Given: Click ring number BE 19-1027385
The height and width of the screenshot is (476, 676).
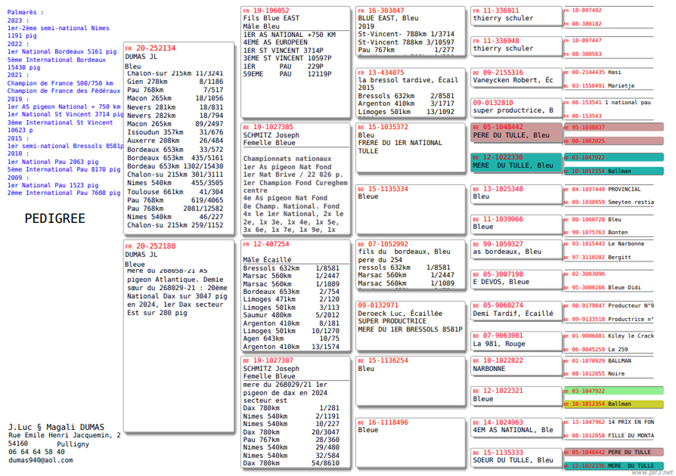Looking at the screenshot, I should tap(268, 127).
